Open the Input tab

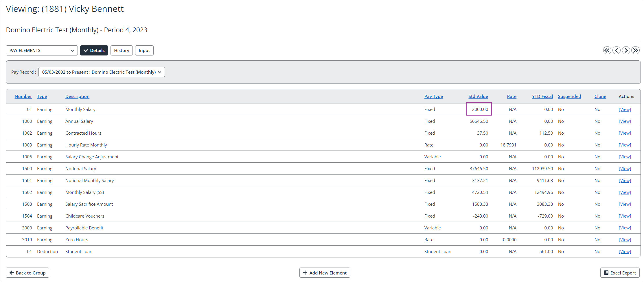tap(144, 51)
